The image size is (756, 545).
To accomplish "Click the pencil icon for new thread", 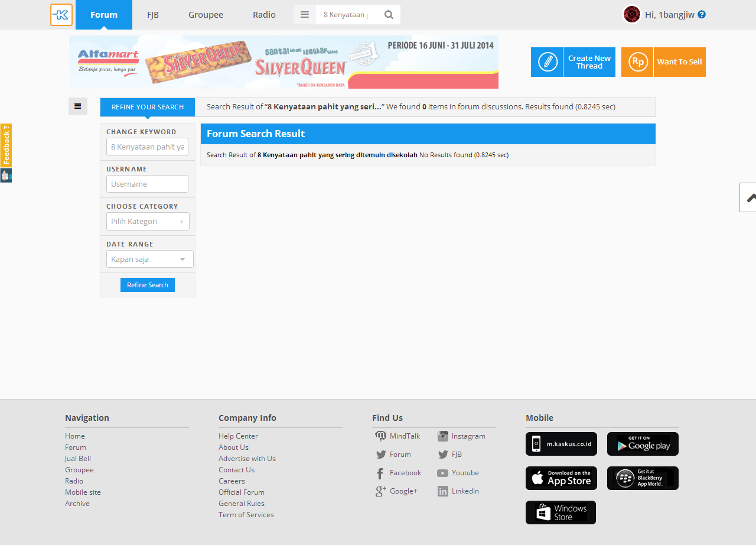I will (x=548, y=62).
